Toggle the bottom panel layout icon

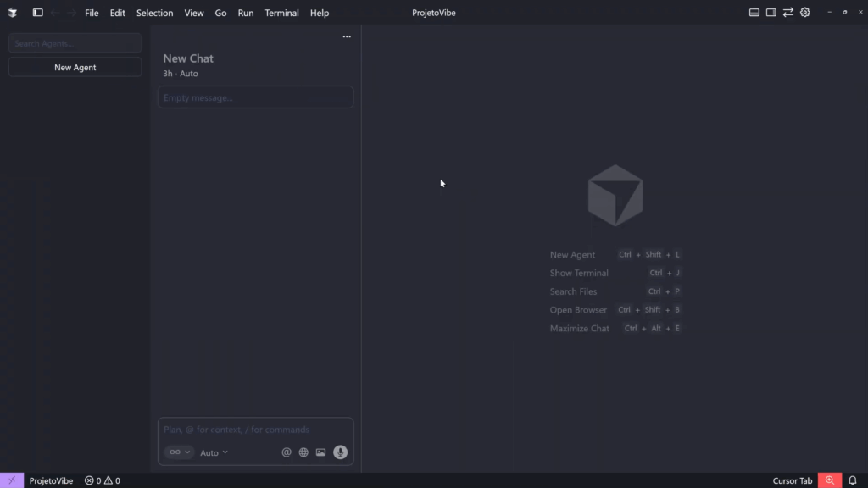click(754, 12)
